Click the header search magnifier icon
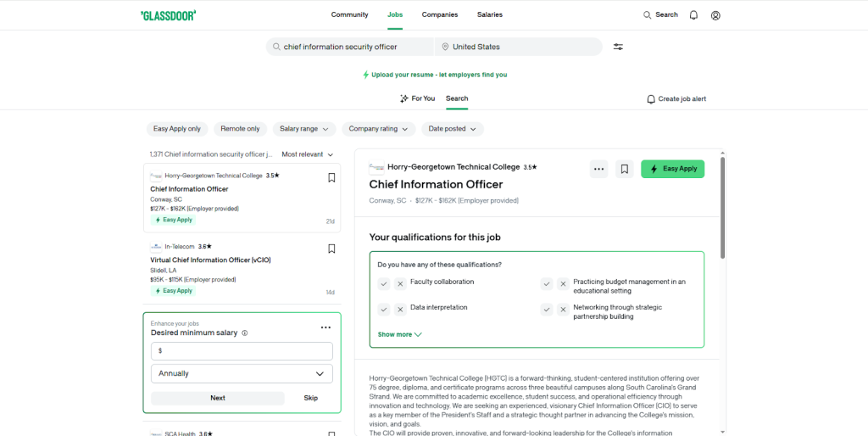This screenshot has height=436, width=868. coord(647,15)
